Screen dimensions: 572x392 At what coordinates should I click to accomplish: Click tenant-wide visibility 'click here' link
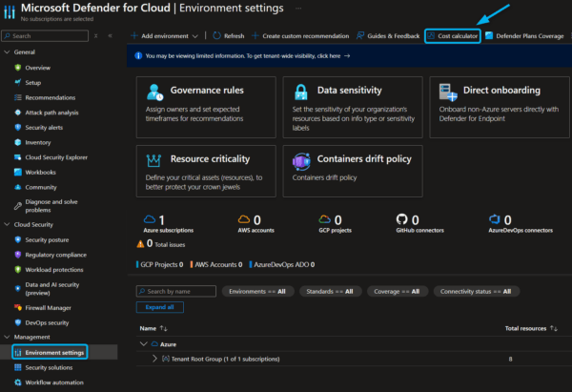click(329, 56)
